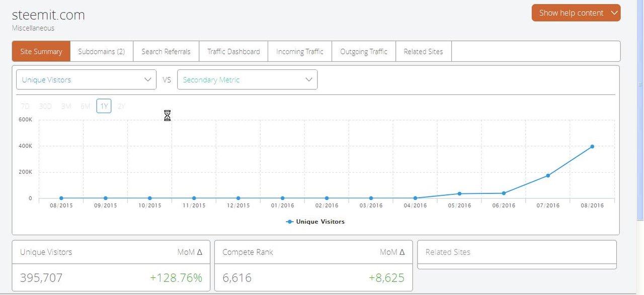Click the 6,616 Compete Rank value
Viewport: 644px width, 295px height.
tap(237, 277)
